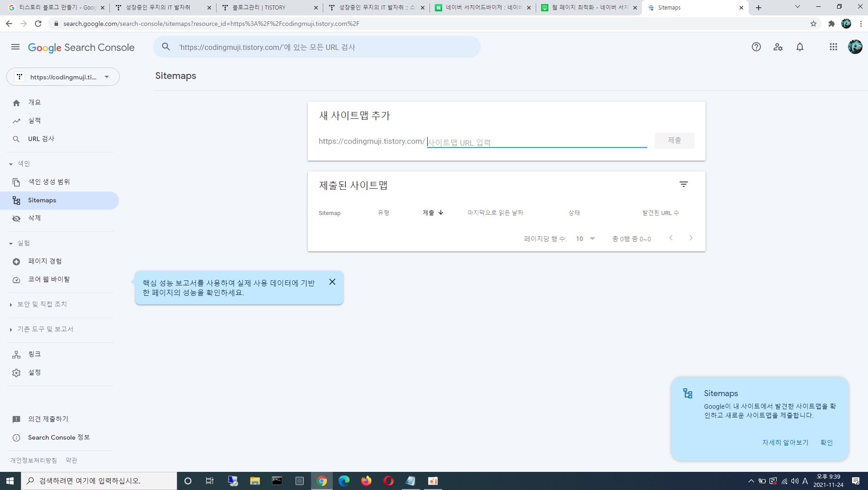Open the Help question mark icon
The height and width of the screenshot is (490, 868).
pyautogui.click(x=756, y=47)
